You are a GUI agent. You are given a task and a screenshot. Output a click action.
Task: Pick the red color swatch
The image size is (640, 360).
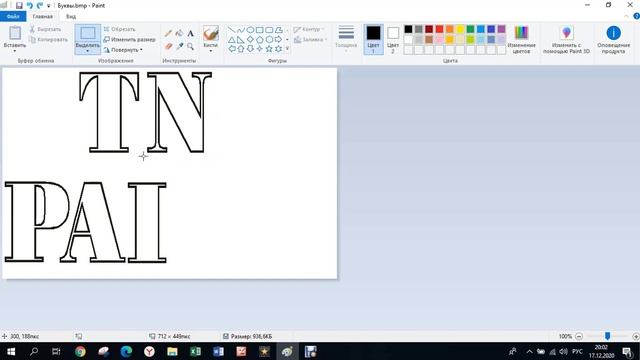[x=439, y=29]
